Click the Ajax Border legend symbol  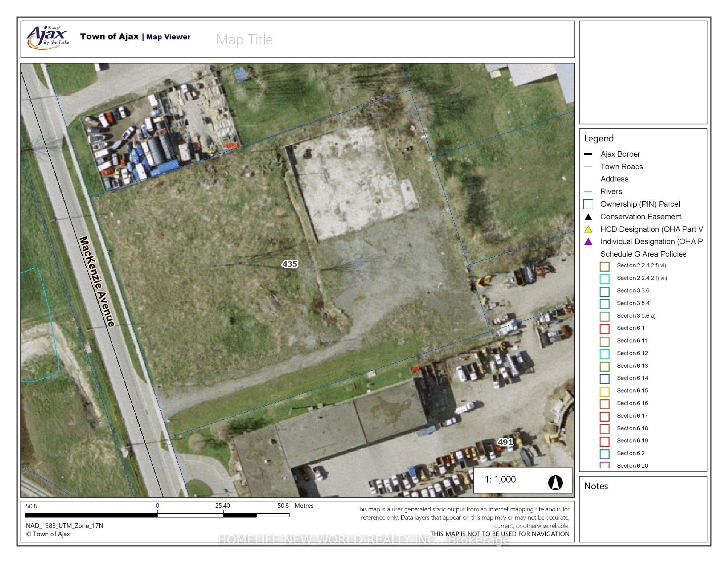(x=588, y=154)
